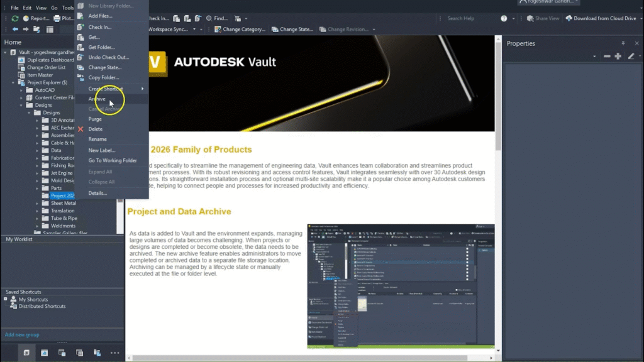The width and height of the screenshot is (644, 362).
Task: Click the Get Folder icon in context menu
Action: coord(80,47)
